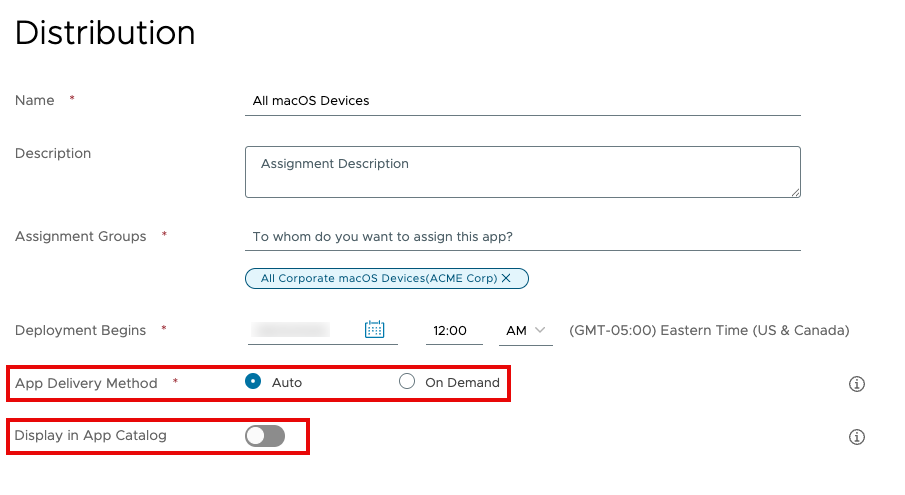Click the Description box resize handle

(x=795, y=192)
